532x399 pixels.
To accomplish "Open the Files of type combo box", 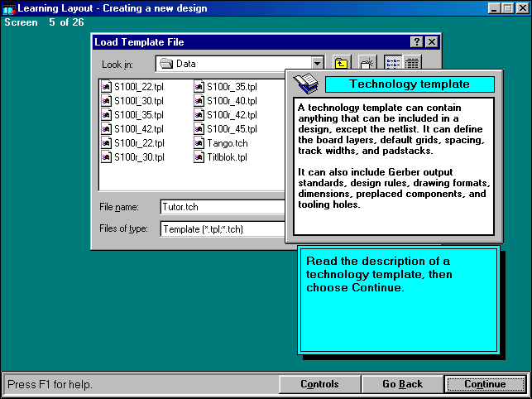I will (x=222, y=228).
